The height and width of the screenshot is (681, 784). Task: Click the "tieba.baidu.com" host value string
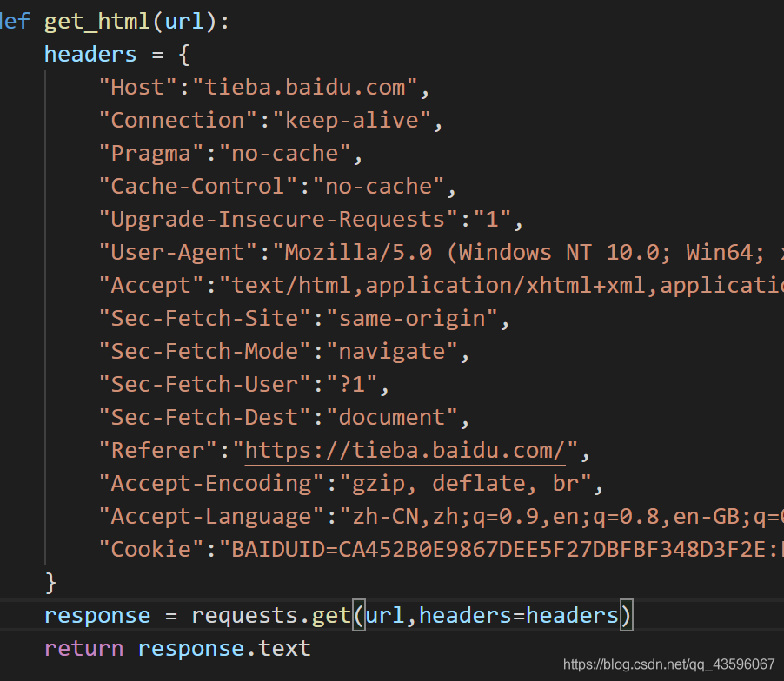[x=305, y=87]
